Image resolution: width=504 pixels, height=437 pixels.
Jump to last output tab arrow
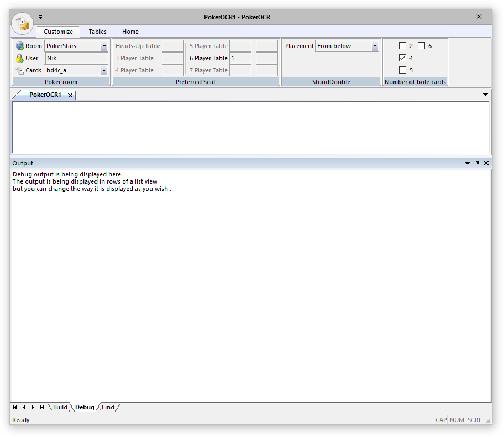coord(42,408)
